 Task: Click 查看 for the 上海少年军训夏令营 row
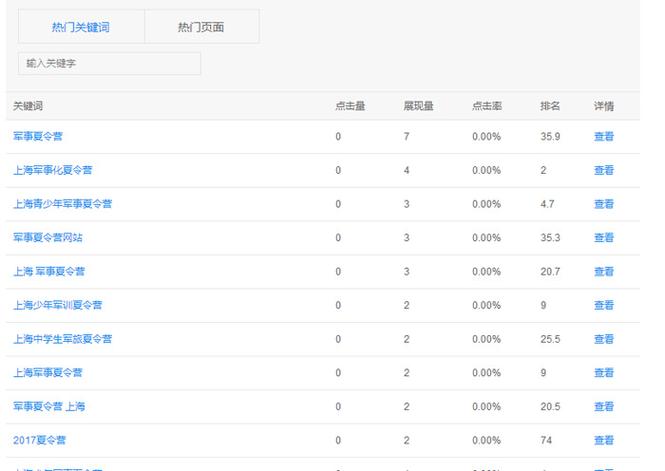point(603,305)
